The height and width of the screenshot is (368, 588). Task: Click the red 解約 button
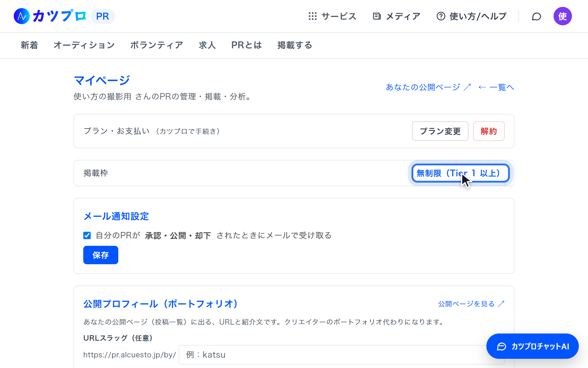click(489, 131)
